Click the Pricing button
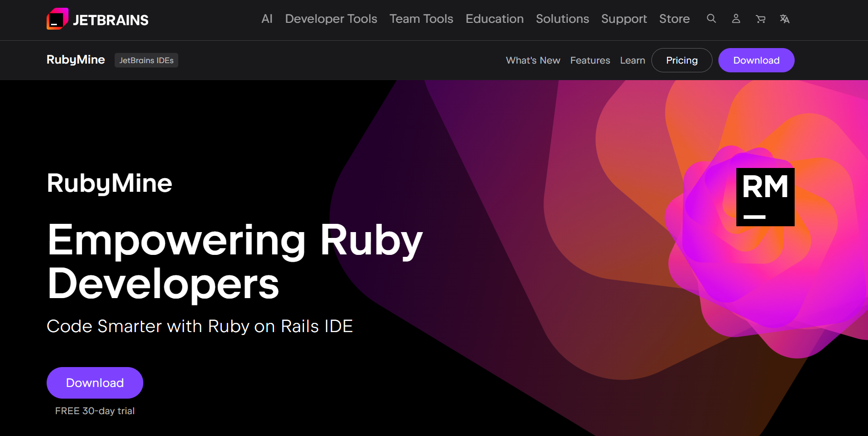Viewport: 868px width, 436px height. click(x=682, y=60)
